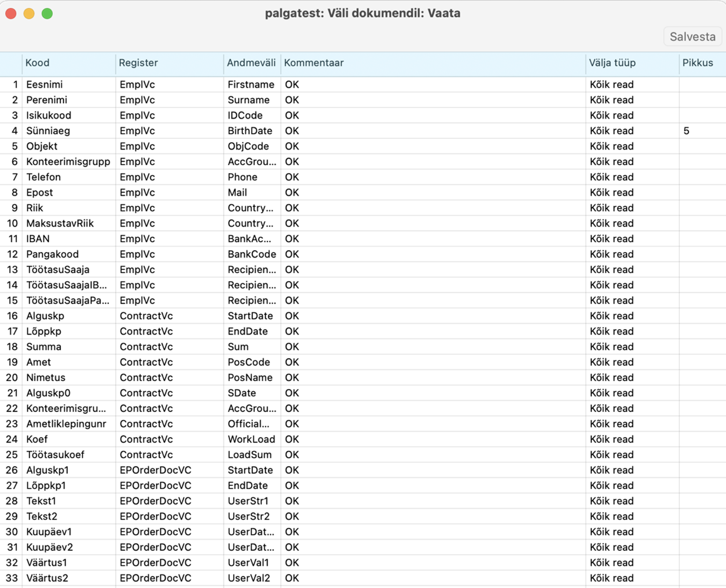Click the Kuupäev2 cell

click(x=69, y=547)
